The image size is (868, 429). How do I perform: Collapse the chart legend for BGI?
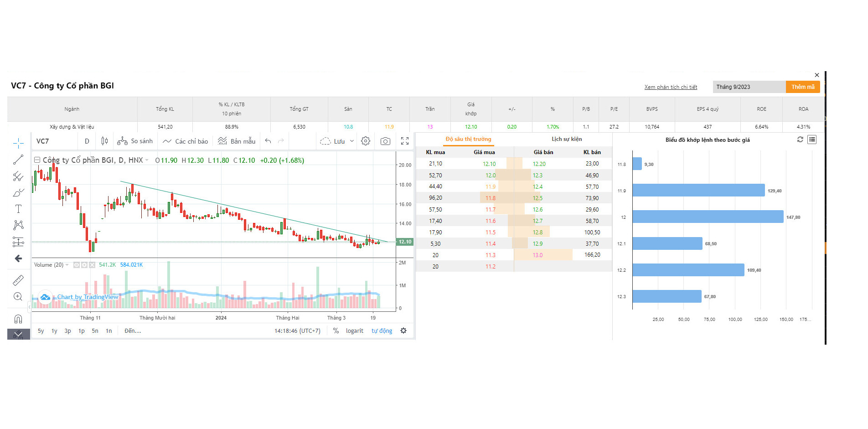click(x=37, y=160)
